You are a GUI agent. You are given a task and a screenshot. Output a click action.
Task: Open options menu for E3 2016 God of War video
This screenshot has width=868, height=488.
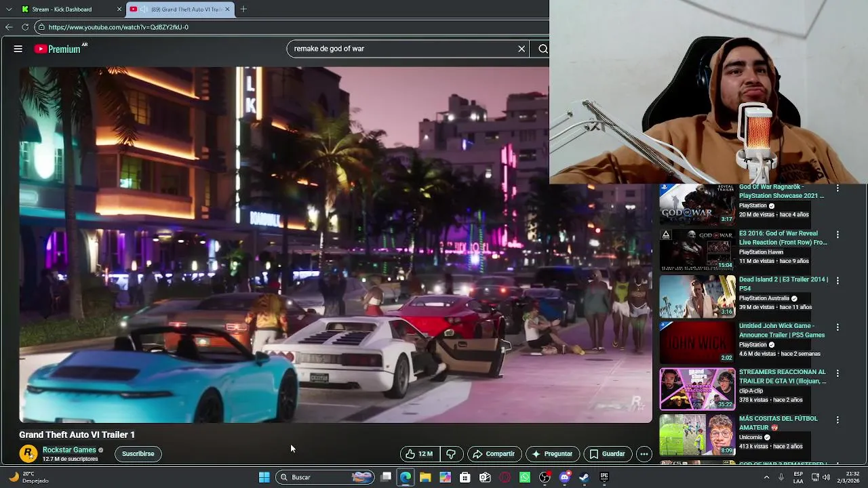[x=837, y=235]
